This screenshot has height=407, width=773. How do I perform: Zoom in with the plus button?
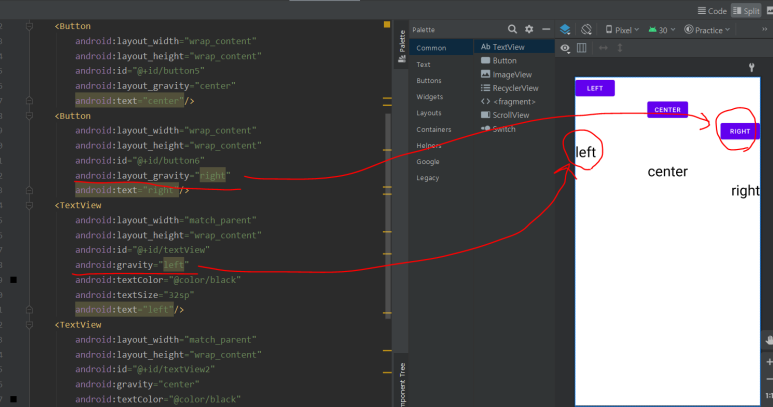point(769,362)
